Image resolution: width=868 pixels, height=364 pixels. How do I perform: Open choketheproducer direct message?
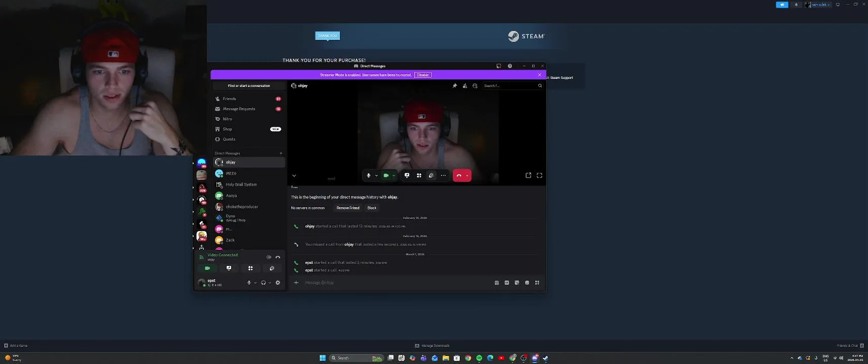pyautogui.click(x=248, y=207)
